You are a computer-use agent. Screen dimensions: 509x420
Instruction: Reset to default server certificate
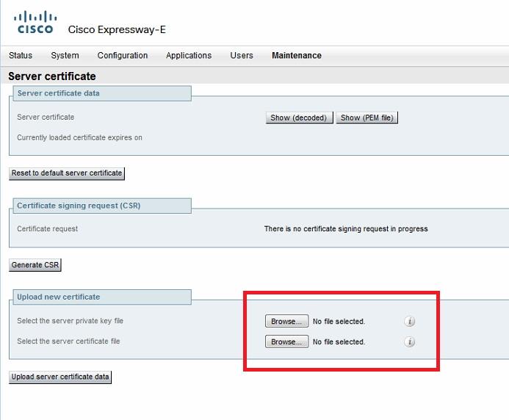click(x=67, y=173)
